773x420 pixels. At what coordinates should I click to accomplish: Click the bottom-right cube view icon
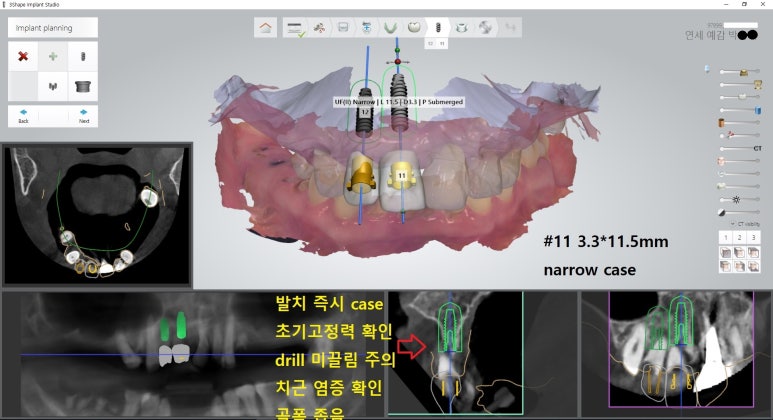(x=753, y=267)
